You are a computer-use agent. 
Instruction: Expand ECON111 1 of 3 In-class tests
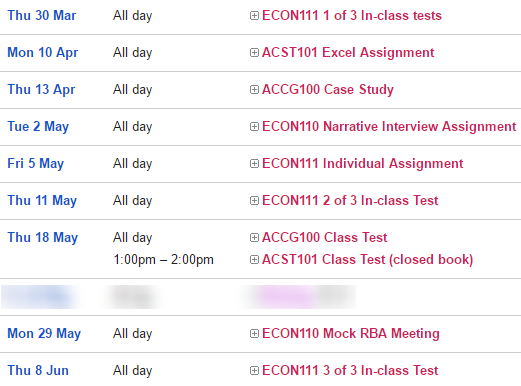click(x=254, y=16)
